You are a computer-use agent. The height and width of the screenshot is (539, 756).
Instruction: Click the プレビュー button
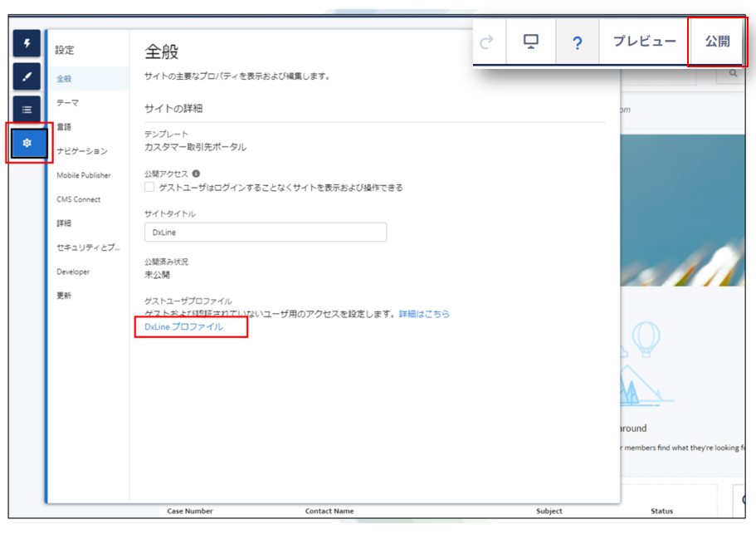coord(644,42)
